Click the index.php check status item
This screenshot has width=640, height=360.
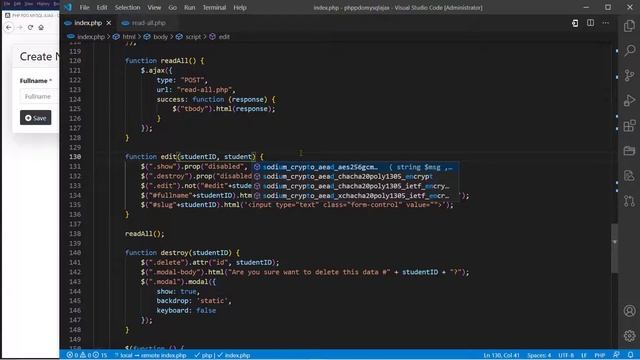(234, 355)
